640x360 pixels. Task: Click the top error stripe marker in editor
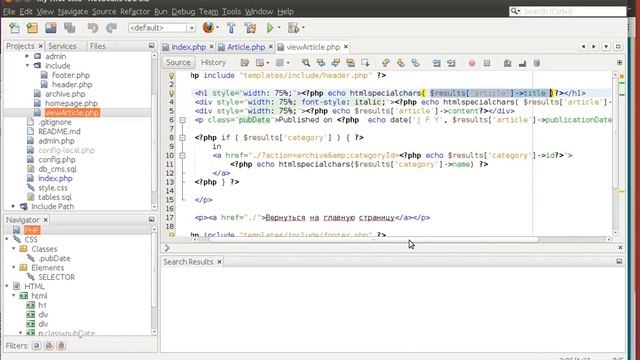(x=622, y=76)
